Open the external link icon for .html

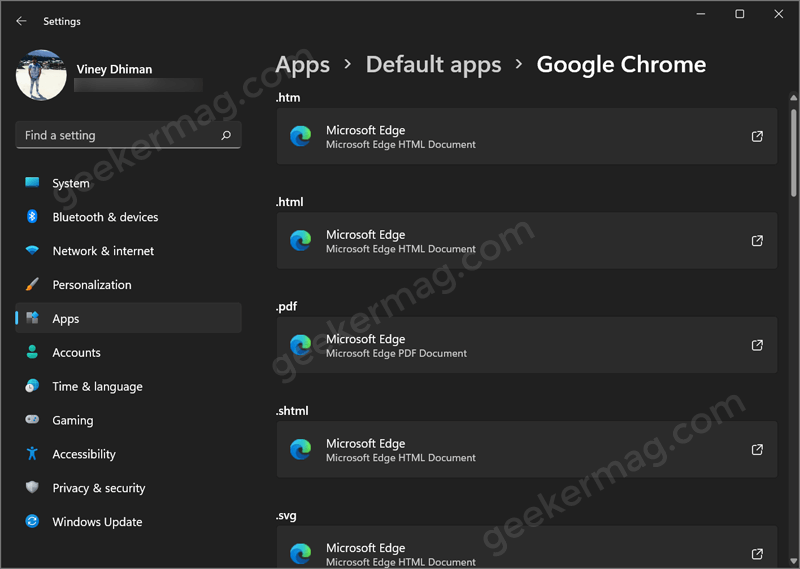pos(757,240)
